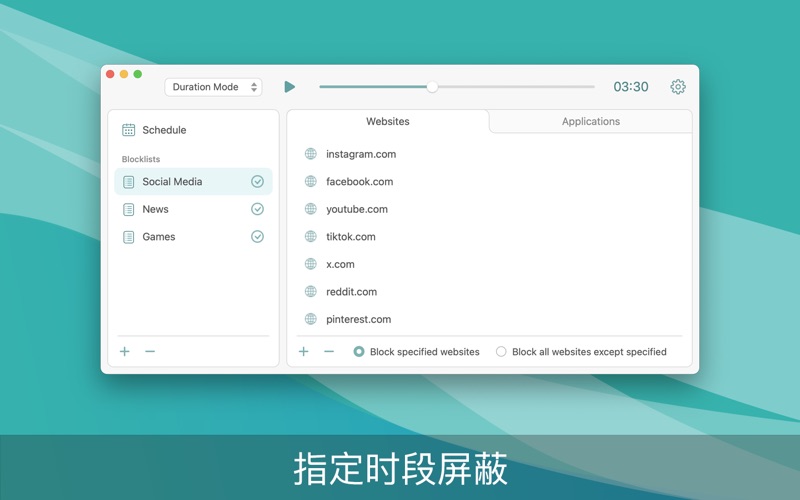The height and width of the screenshot is (500, 800).
Task: Click the Blocklists section header
Action: coord(141,159)
